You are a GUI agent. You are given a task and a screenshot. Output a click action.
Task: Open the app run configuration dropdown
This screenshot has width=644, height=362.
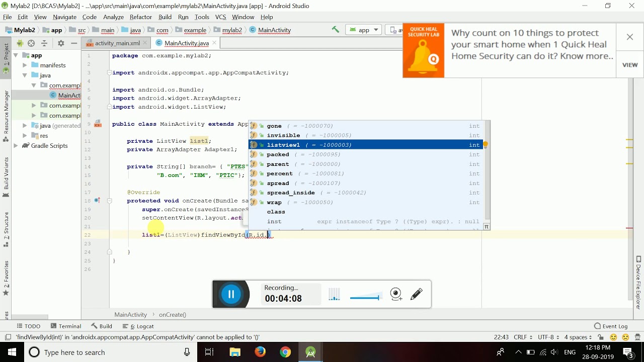pyautogui.click(x=363, y=30)
